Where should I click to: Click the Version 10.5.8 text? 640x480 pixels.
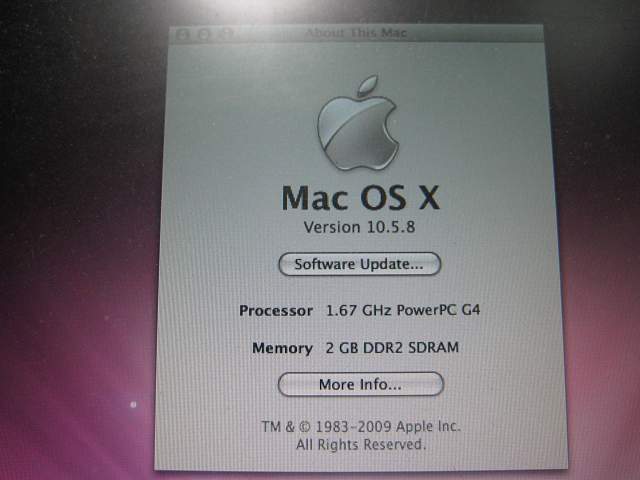click(359, 227)
